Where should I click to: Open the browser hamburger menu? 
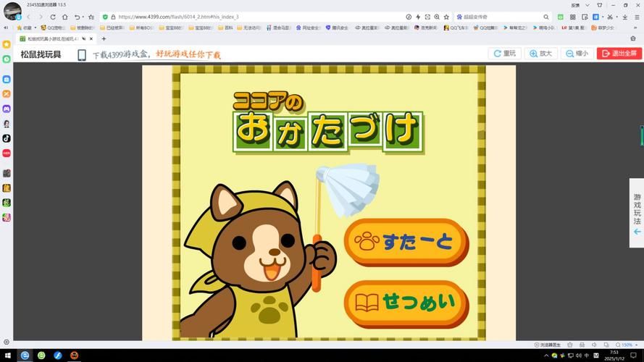(x=637, y=17)
